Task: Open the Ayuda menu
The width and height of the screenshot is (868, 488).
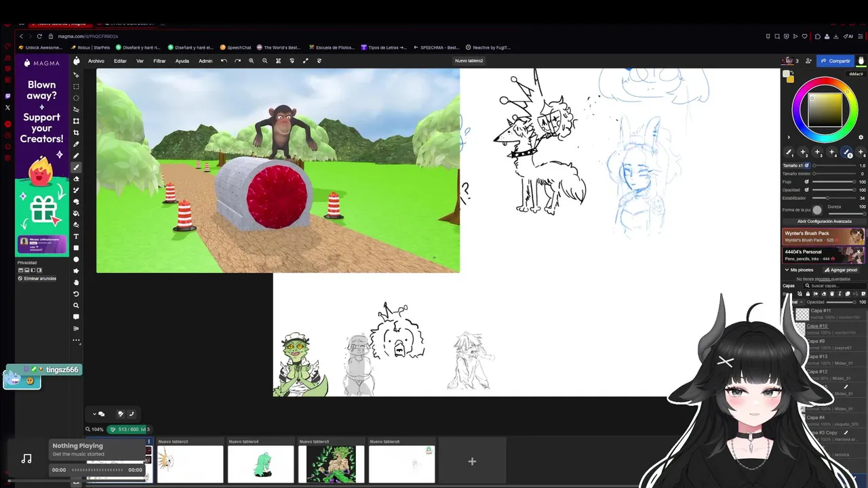Action: [x=182, y=61]
